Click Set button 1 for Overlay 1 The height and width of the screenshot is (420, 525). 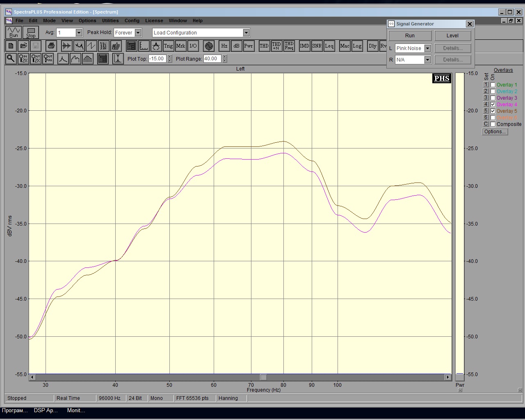(486, 85)
